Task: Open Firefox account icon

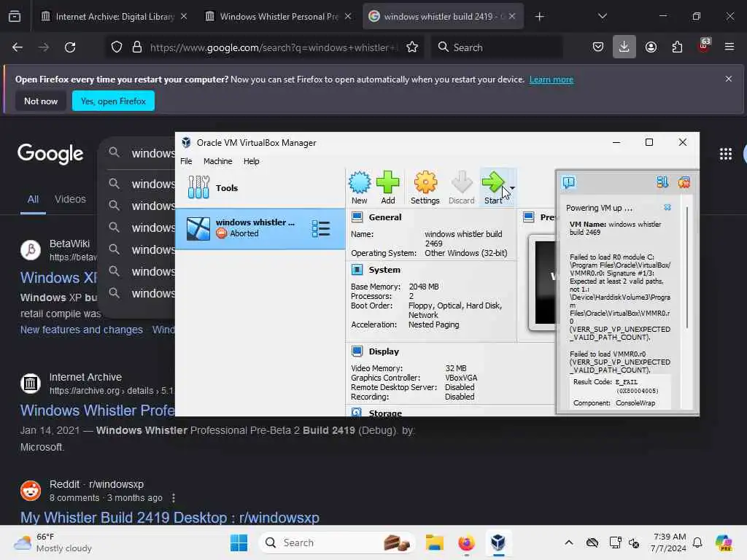Action: pyautogui.click(x=651, y=47)
